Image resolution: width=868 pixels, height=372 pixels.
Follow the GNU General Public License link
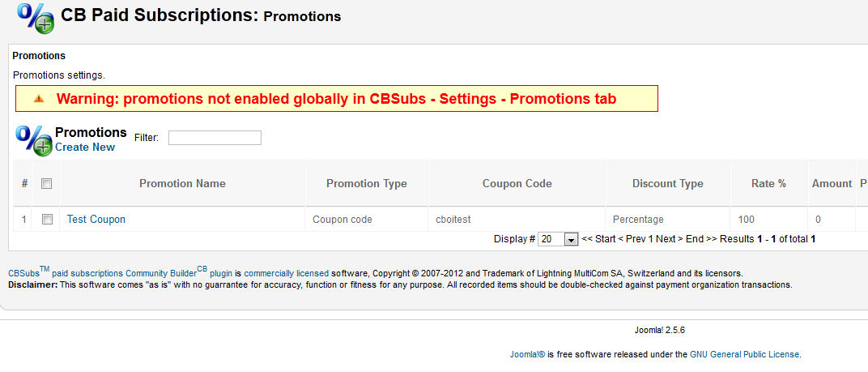tap(745, 354)
